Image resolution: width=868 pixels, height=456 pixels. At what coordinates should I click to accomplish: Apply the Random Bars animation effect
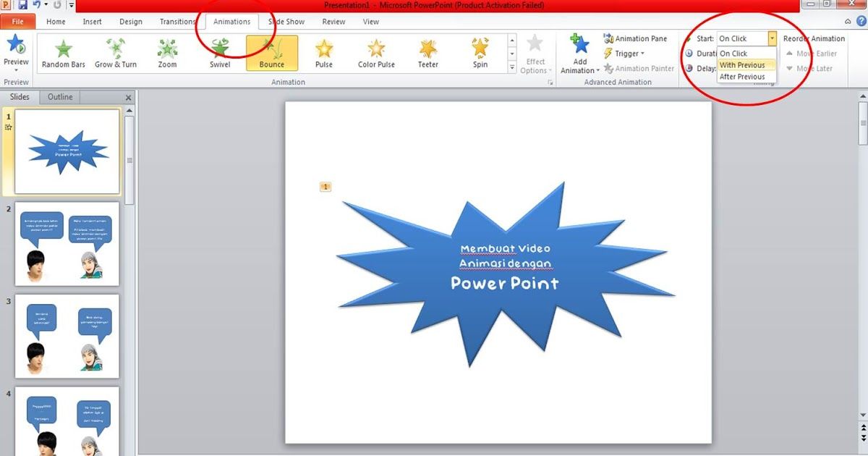(x=64, y=53)
